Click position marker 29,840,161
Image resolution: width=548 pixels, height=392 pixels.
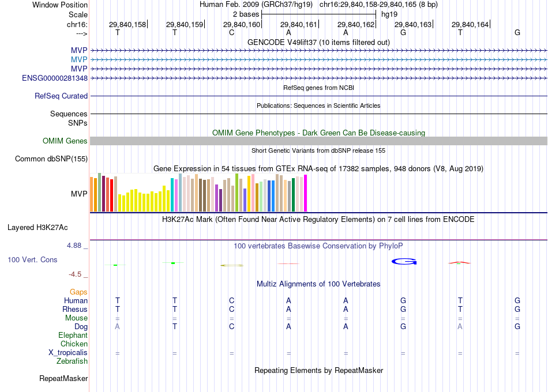pos(299,25)
